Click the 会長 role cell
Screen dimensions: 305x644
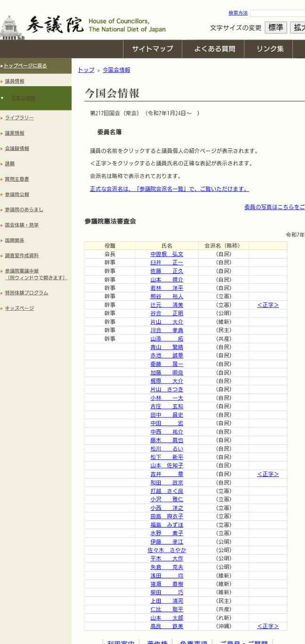point(109,254)
